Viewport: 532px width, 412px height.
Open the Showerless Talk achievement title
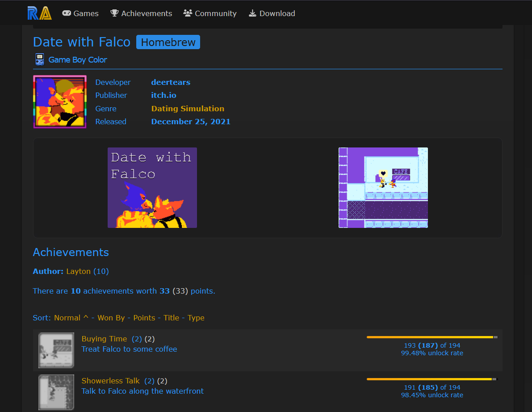[111, 381]
